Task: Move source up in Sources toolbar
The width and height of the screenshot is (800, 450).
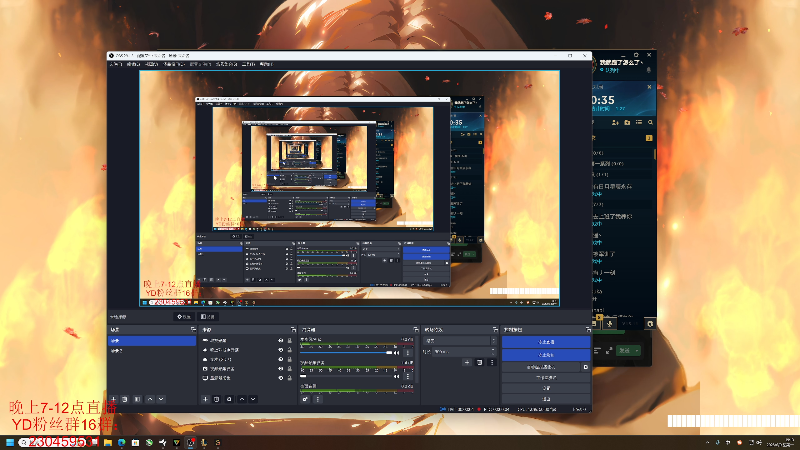Action: (x=242, y=399)
